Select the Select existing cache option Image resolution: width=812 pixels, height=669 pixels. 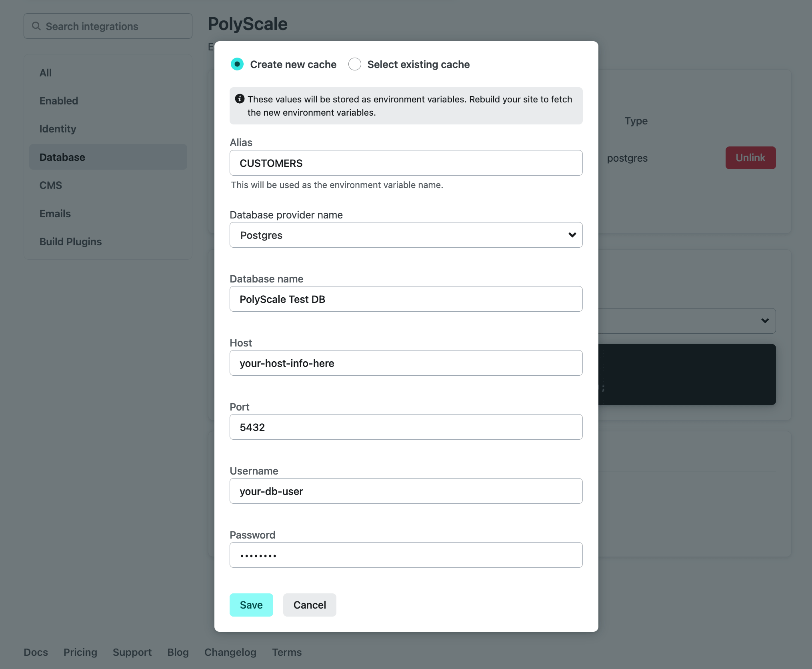click(x=355, y=64)
